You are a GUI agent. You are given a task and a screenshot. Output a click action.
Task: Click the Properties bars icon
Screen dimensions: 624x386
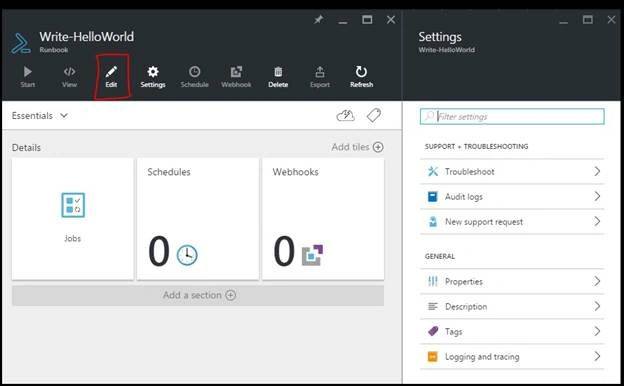tap(433, 281)
